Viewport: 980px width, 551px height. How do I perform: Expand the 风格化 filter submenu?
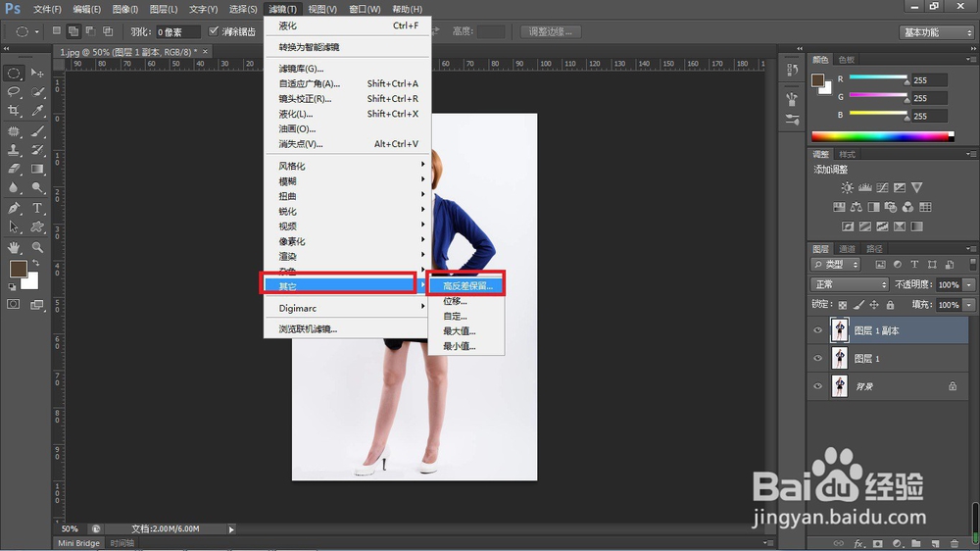[347, 166]
